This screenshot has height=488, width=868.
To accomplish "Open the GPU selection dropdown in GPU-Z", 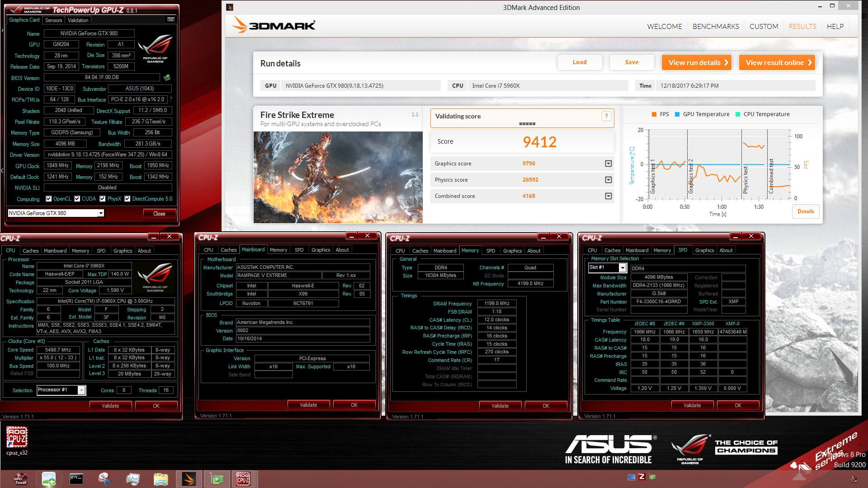I will [101, 213].
